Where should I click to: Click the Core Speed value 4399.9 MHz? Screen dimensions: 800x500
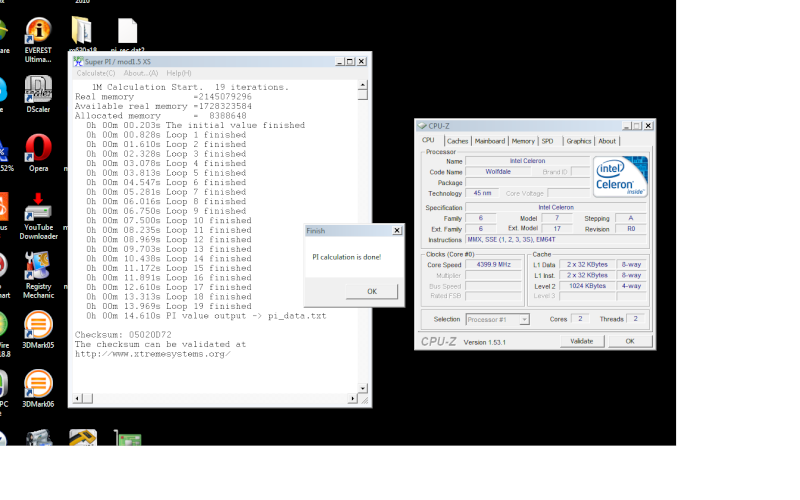click(x=493, y=265)
